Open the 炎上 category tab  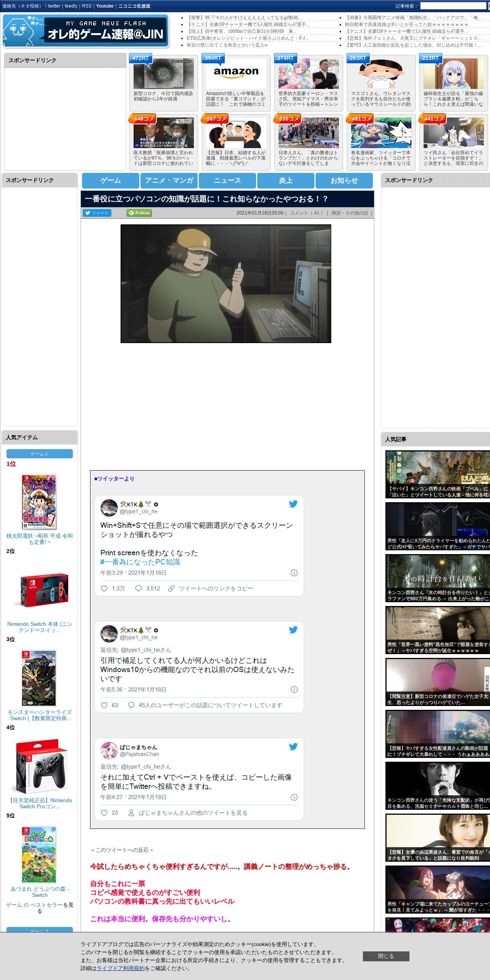286,181
